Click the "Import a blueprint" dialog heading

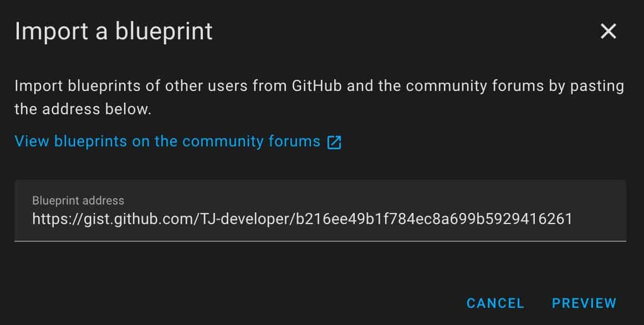point(114,31)
